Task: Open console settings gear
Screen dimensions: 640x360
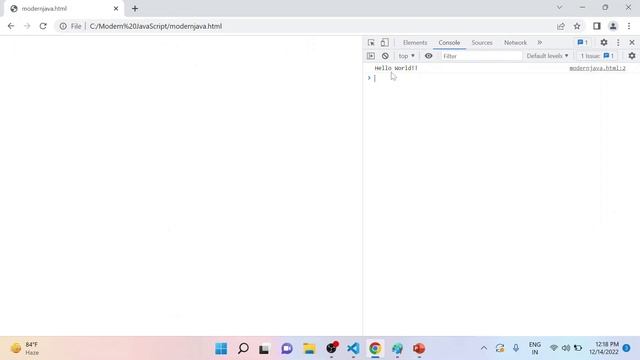Action: click(632, 56)
